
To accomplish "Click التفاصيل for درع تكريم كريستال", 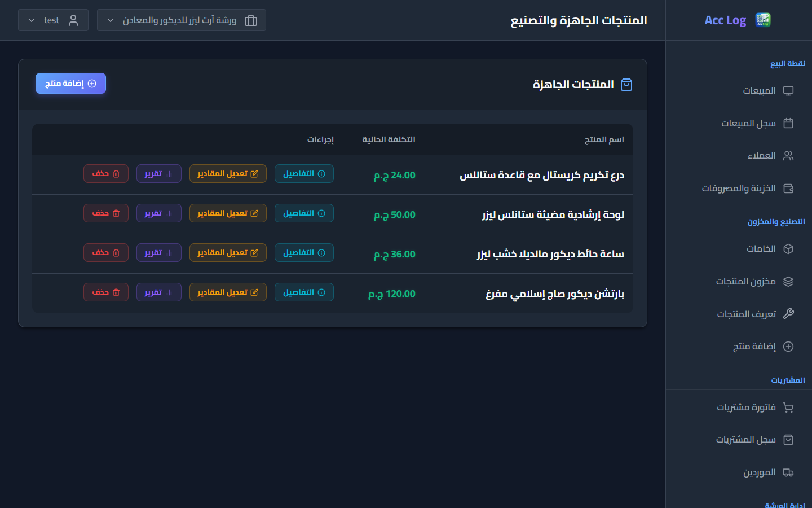I will point(304,174).
